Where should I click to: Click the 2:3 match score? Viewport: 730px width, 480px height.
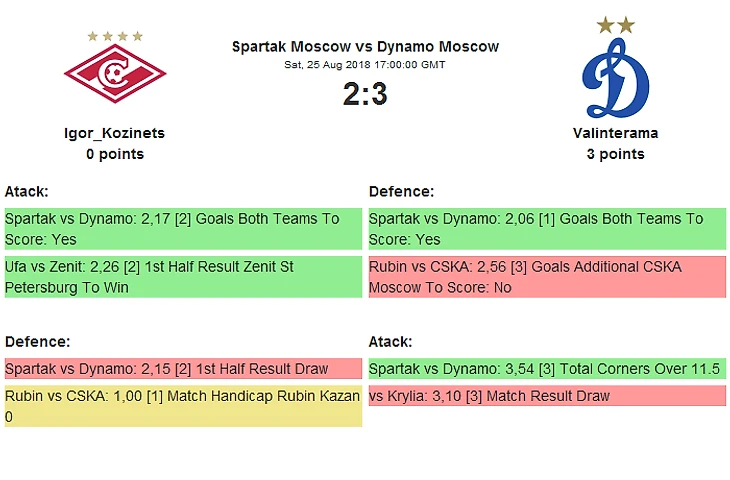[365, 94]
